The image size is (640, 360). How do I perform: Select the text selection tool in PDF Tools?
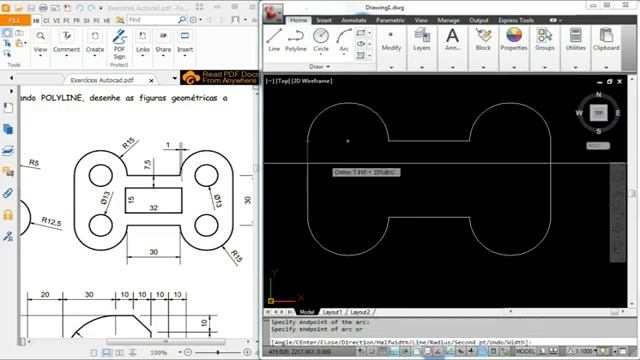coord(7,43)
